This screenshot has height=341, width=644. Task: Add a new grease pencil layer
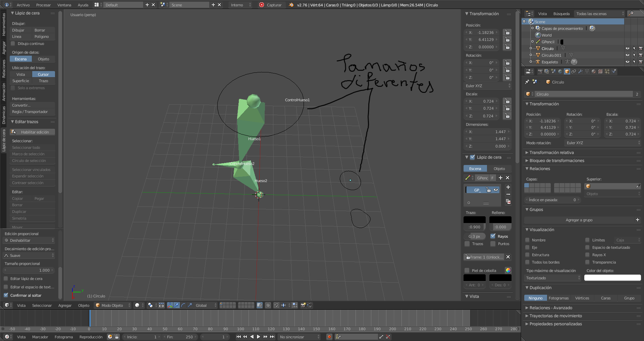[x=508, y=187]
